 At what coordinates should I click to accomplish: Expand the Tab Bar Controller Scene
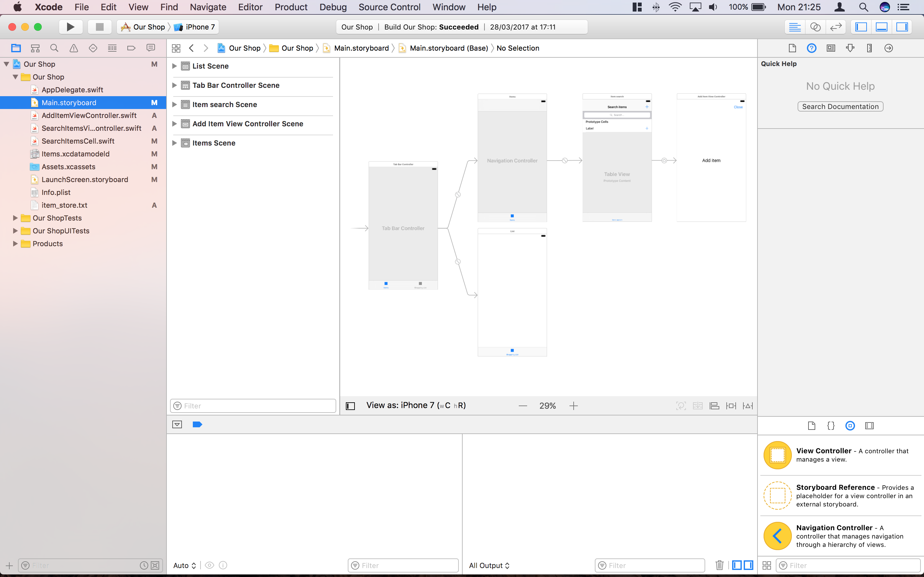pyautogui.click(x=175, y=86)
